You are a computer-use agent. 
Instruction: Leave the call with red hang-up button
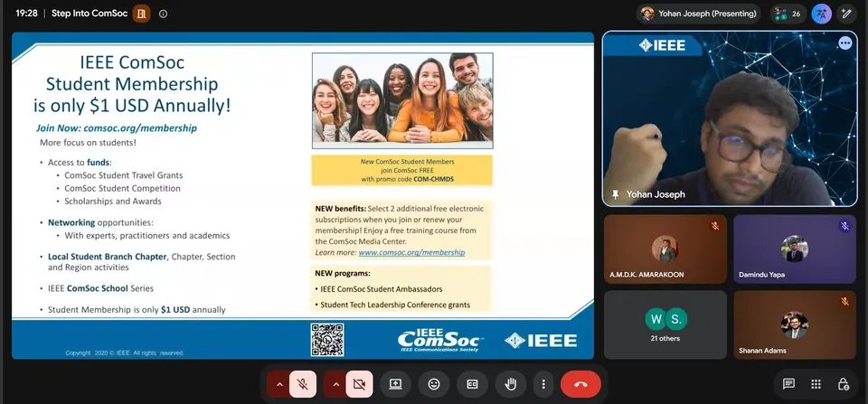coord(580,384)
